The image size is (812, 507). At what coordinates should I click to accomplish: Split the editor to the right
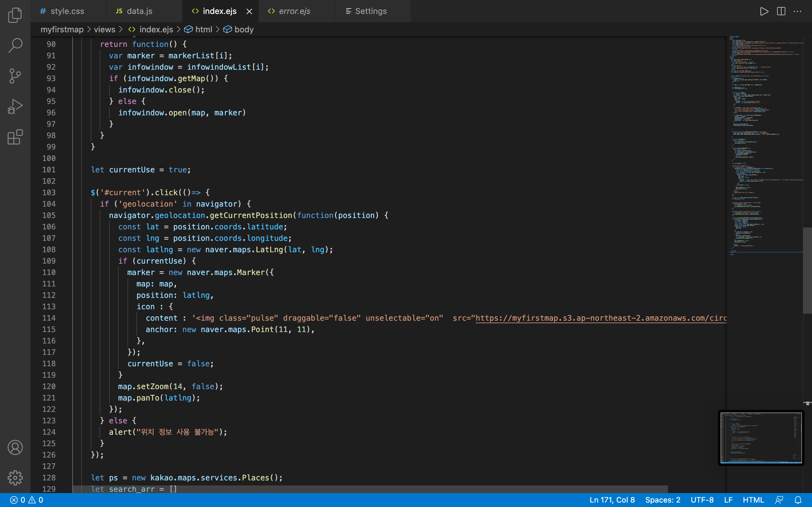tap(781, 11)
